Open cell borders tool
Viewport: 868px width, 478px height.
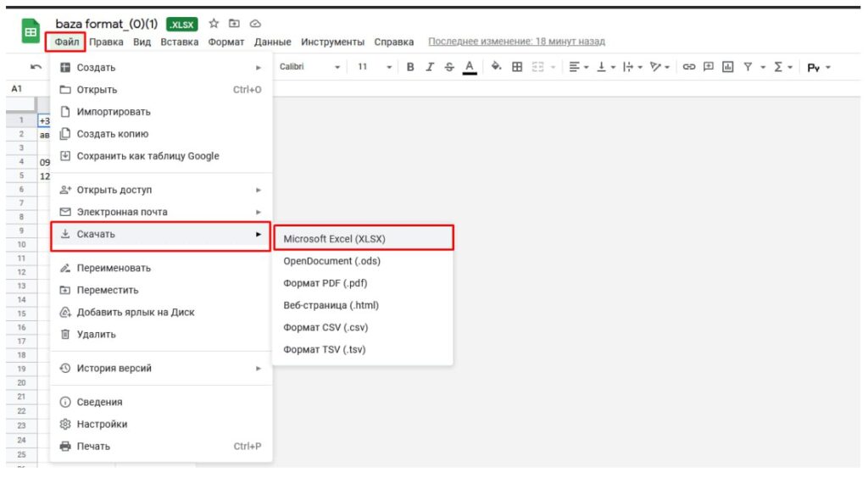click(516, 68)
